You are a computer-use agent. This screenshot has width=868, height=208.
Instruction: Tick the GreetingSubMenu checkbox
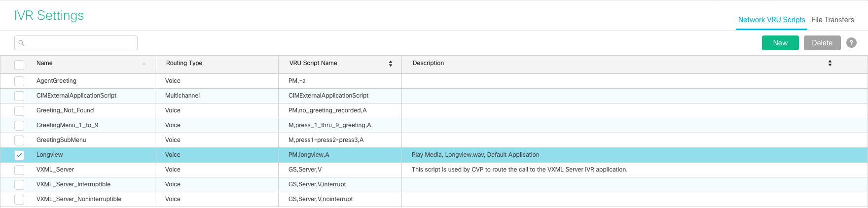click(x=19, y=140)
